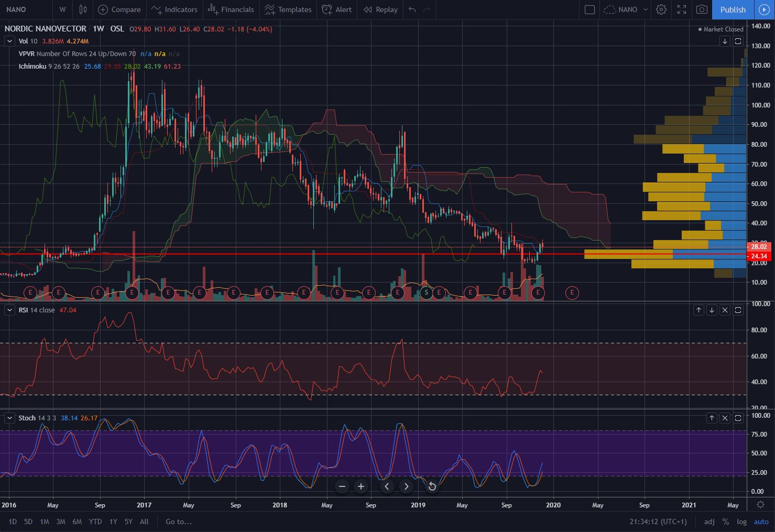This screenshot has height=532, width=775.
Task: Select the 3M time range
Action: tap(61, 522)
